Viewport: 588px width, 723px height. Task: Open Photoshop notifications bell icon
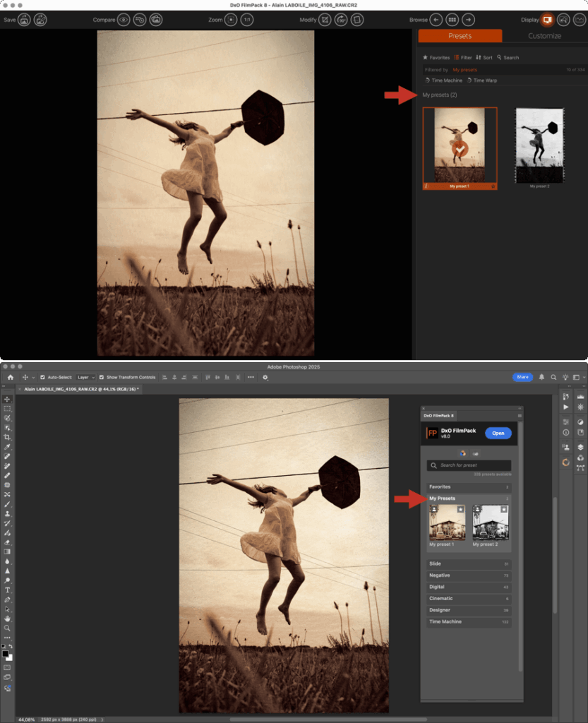tap(541, 378)
